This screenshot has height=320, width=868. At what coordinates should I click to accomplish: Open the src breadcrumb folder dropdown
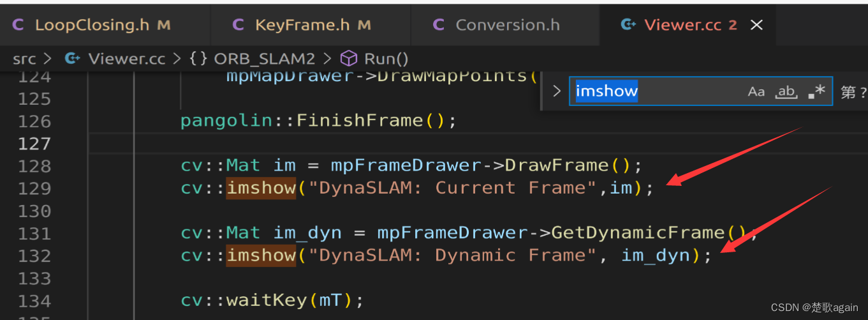(24, 59)
